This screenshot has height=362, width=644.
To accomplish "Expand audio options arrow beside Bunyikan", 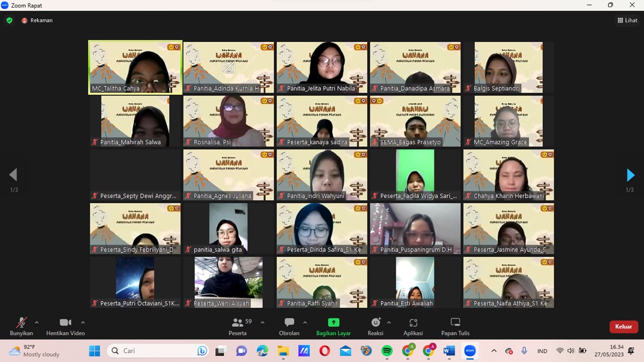I will point(37,322).
